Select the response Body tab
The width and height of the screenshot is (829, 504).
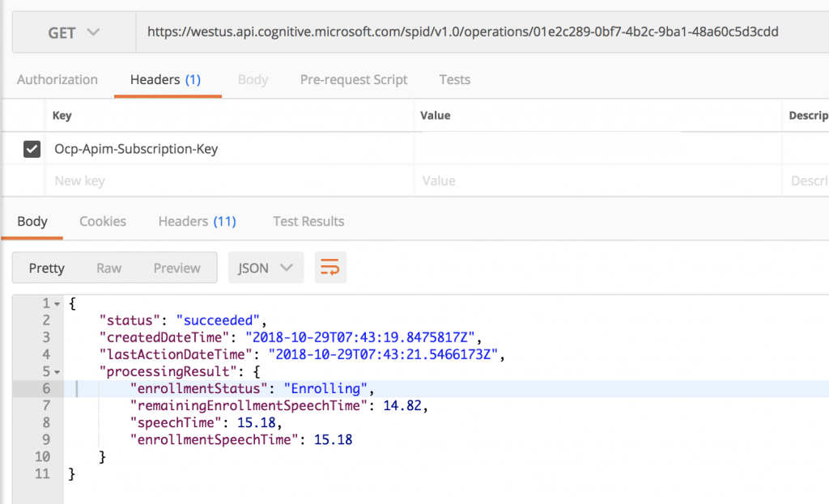pyautogui.click(x=32, y=221)
